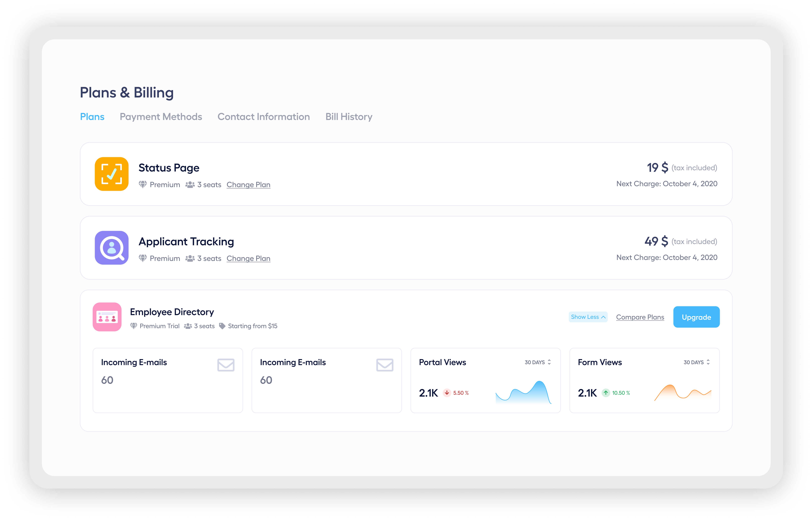
Task: Click the seats icon in Status Page row
Action: pyautogui.click(x=190, y=185)
